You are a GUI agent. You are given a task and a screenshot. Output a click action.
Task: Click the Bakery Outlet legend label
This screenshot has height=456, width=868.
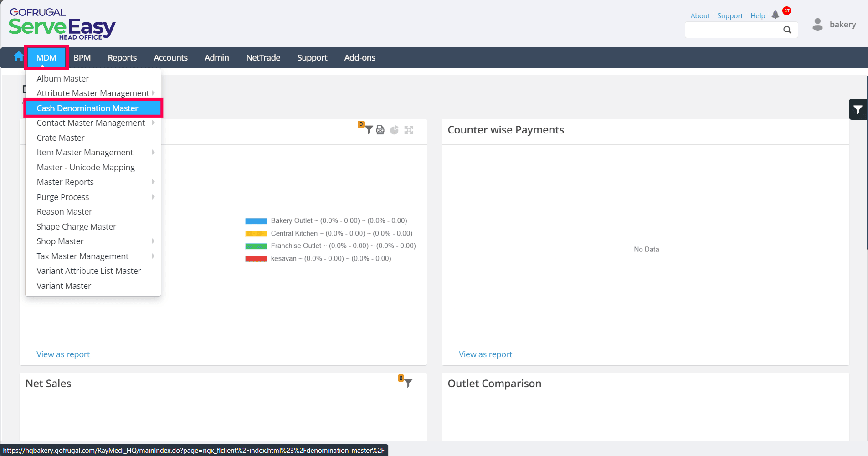click(339, 221)
